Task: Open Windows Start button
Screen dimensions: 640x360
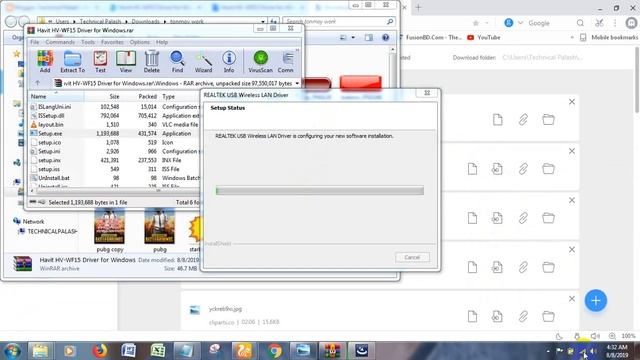Action: point(12,351)
